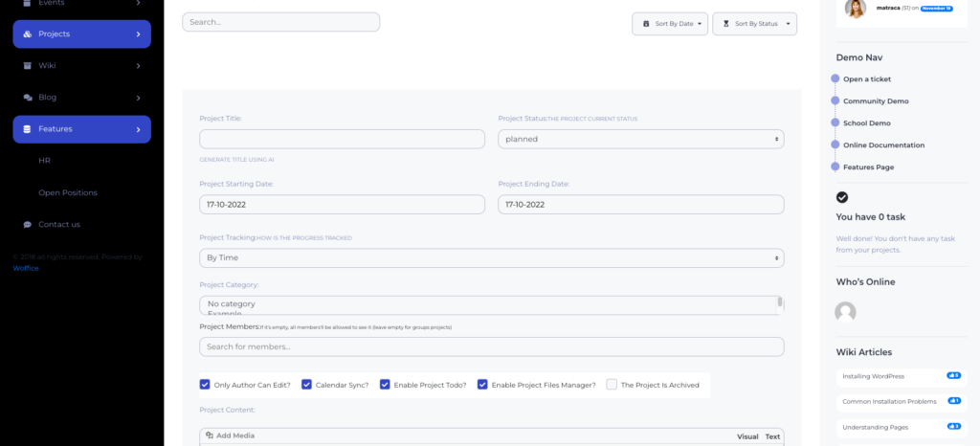Image resolution: width=980 pixels, height=446 pixels.
Task: Click the online user avatar
Action: click(x=845, y=312)
